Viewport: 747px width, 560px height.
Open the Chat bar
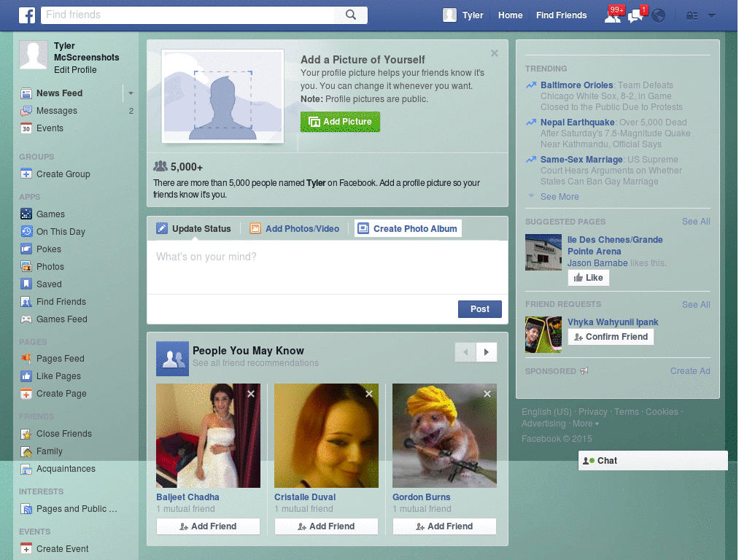click(x=653, y=461)
